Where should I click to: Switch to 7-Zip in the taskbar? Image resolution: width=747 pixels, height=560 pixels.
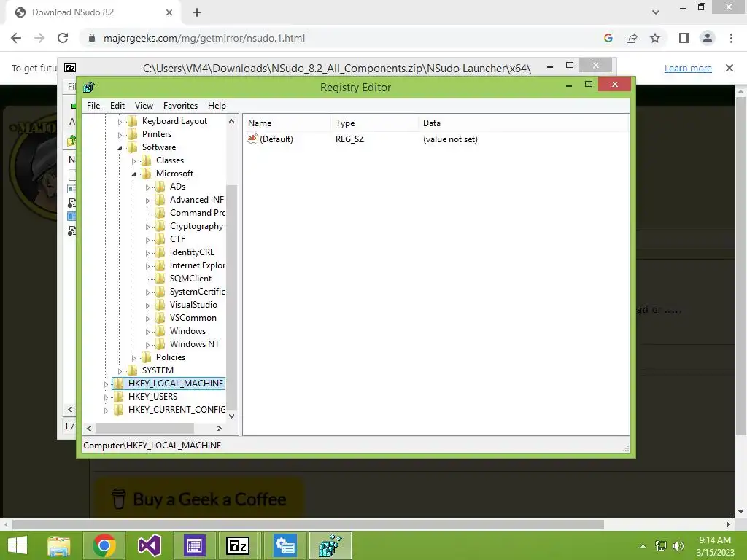[238, 545]
